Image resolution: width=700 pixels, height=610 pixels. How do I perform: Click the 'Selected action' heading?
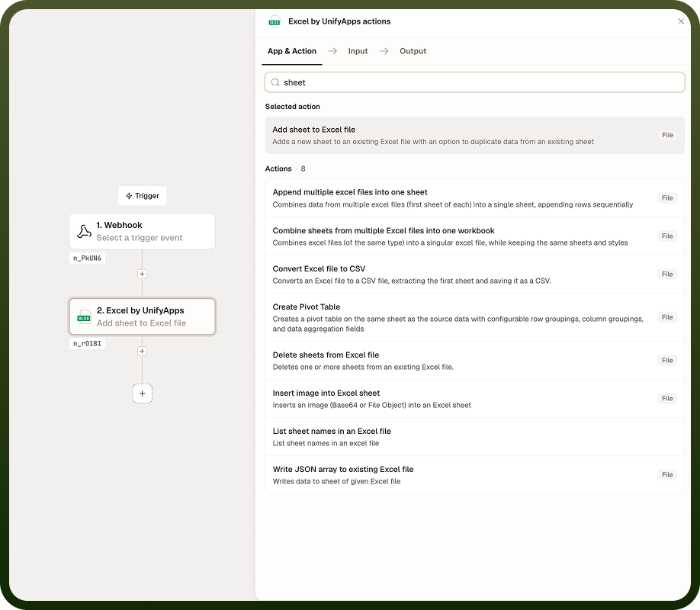pos(292,107)
